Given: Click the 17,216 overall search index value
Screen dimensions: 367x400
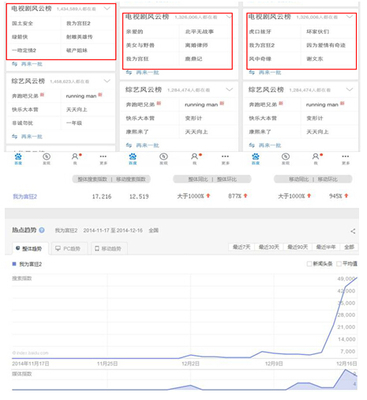Looking at the screenshot, I should click(102, 197).
